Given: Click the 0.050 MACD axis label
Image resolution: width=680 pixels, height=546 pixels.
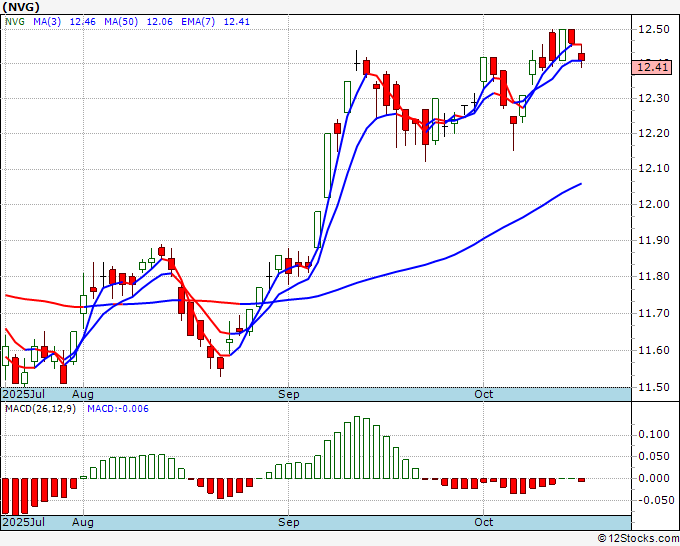Looking at the screenshot, I should tap(653, 456).
